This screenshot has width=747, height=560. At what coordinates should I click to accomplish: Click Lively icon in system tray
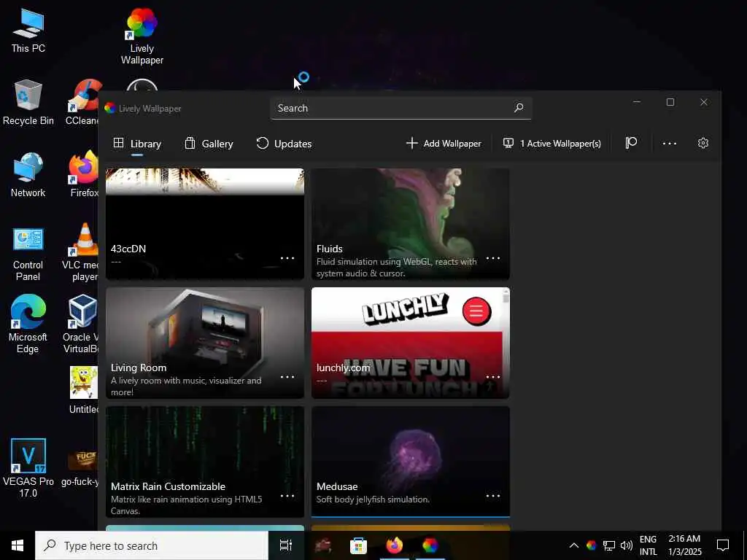tap(591, 545)
